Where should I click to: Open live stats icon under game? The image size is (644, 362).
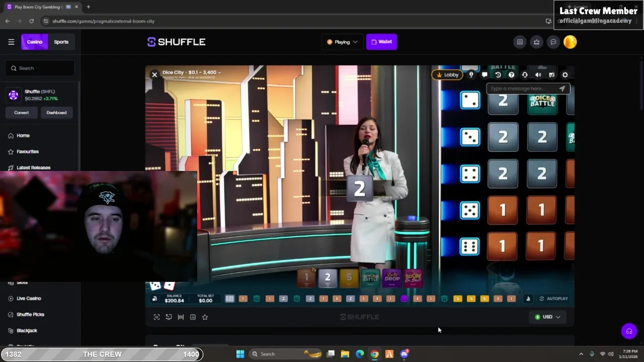tap(193, 317)
